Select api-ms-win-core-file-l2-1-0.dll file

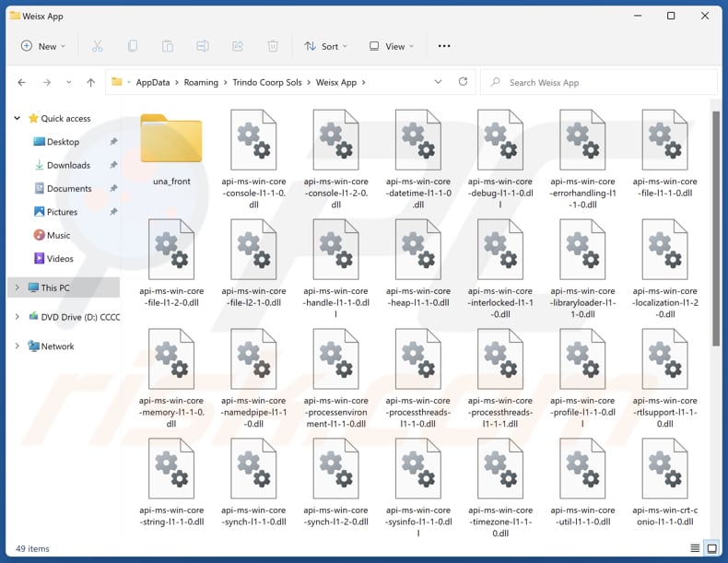click(x=253, y=264)
